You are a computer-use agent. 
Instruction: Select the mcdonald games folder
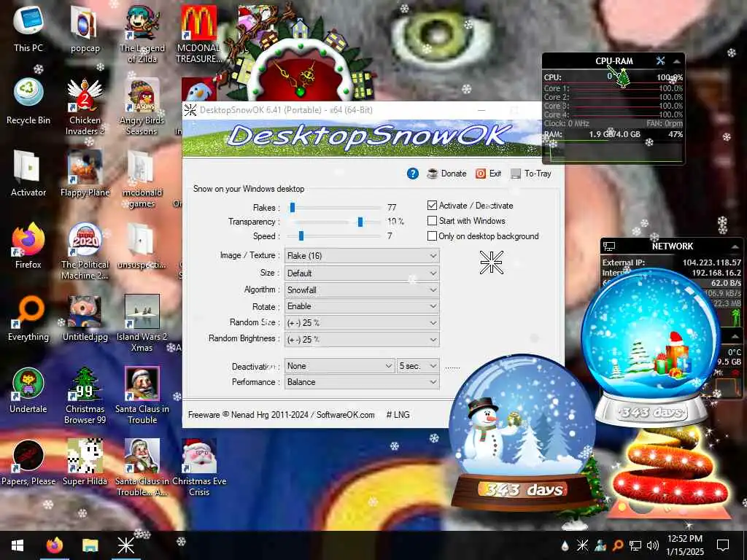[142, 179]
